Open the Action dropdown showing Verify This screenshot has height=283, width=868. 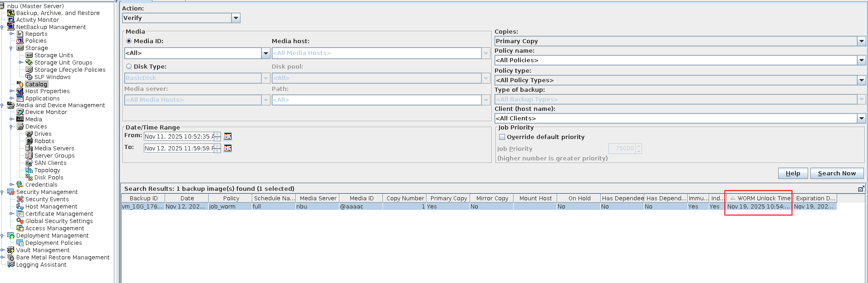point(235,18)
